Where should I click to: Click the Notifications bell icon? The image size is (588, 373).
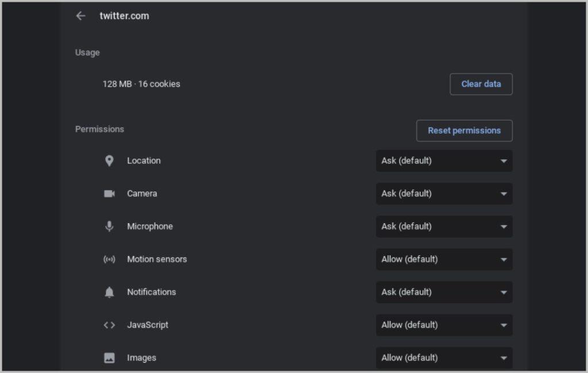tap(109, 292)
